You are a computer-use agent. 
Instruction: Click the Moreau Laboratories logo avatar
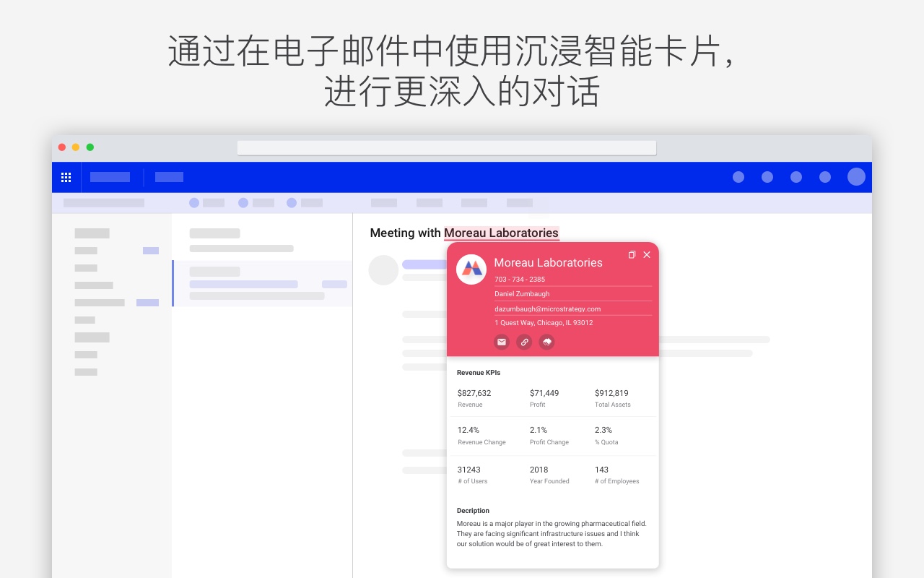(471, 269)
